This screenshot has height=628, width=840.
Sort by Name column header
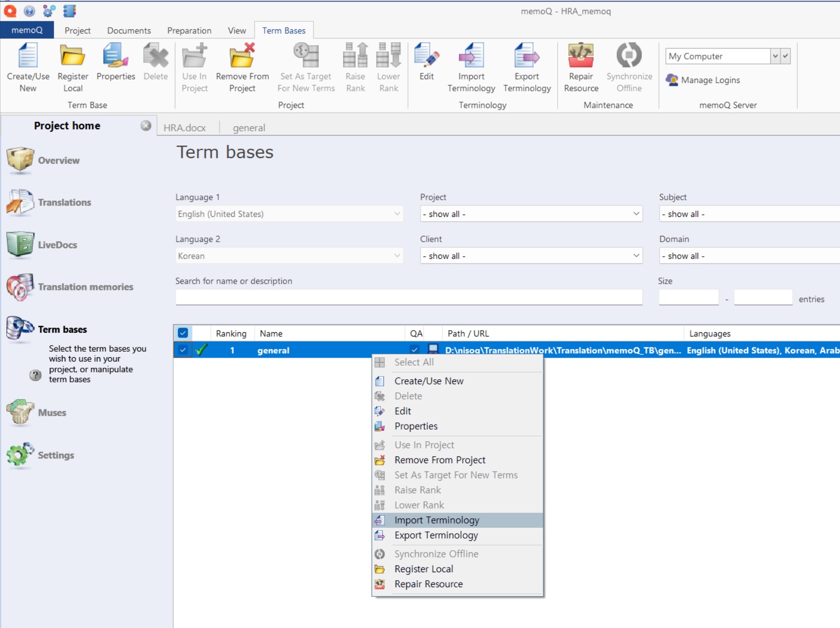[329, 333]
